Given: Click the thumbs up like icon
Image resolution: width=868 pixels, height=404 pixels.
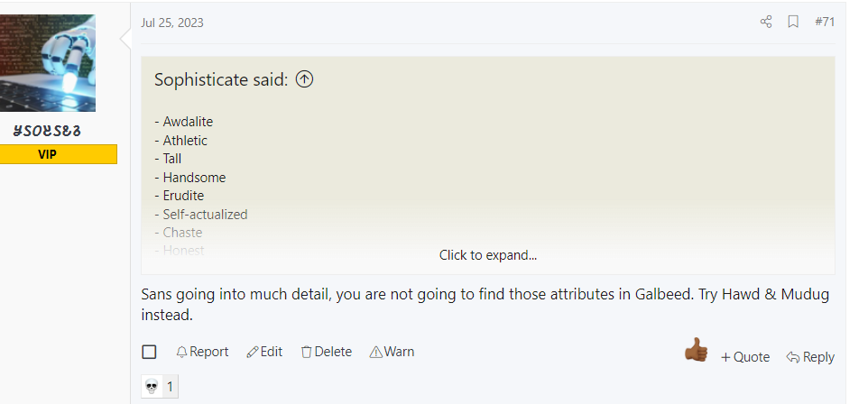Looking at the screenshot, I should pos(696,350).
